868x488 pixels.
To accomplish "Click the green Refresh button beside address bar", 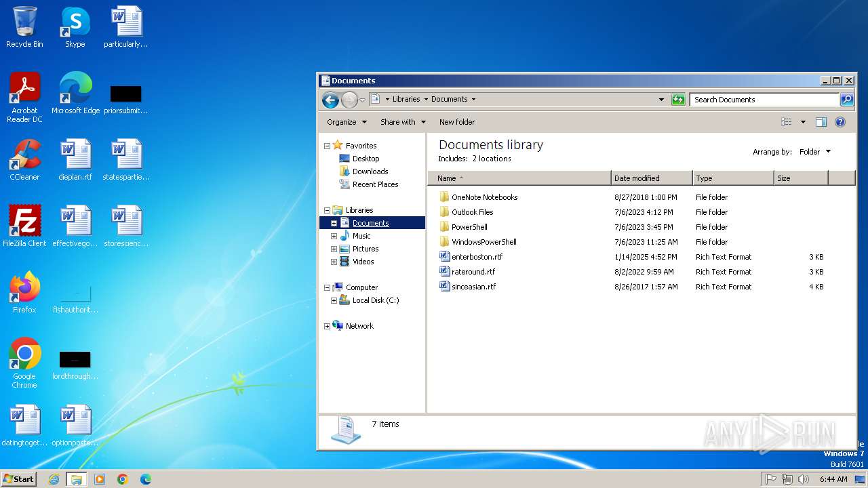I will [678, 100].
